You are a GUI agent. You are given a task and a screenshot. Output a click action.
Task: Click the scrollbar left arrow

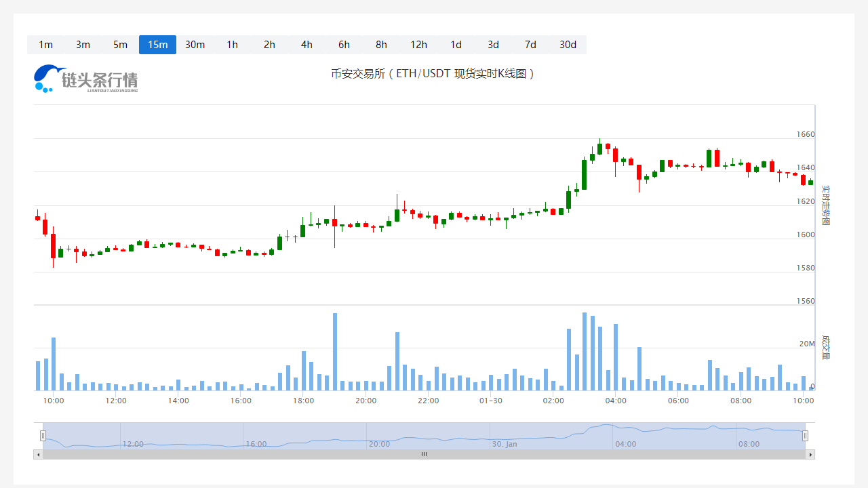coord(38,454)
